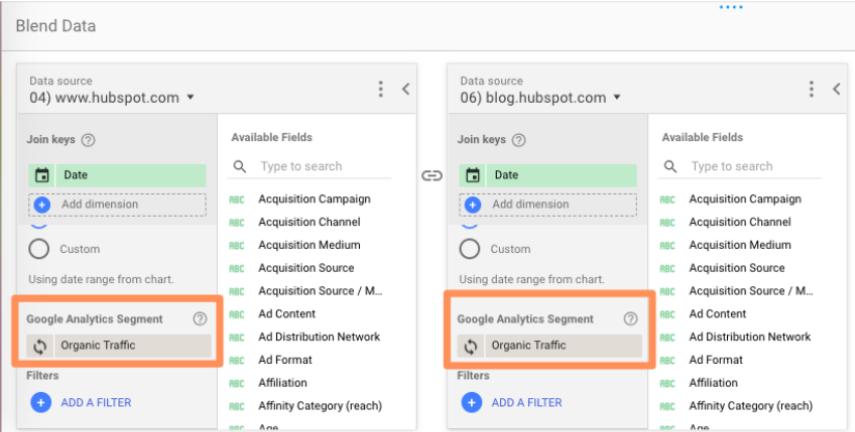855x432 pixels.
Task: Change Organic Traffic segment for www.hubspot.com
Action: click(119, 346)
